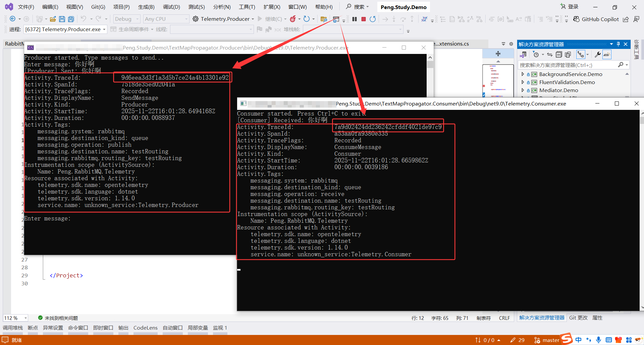Toggle Show All Files in Solution Explorer
This screenshot has height=345, width=644.
click(x=568, y=55)
